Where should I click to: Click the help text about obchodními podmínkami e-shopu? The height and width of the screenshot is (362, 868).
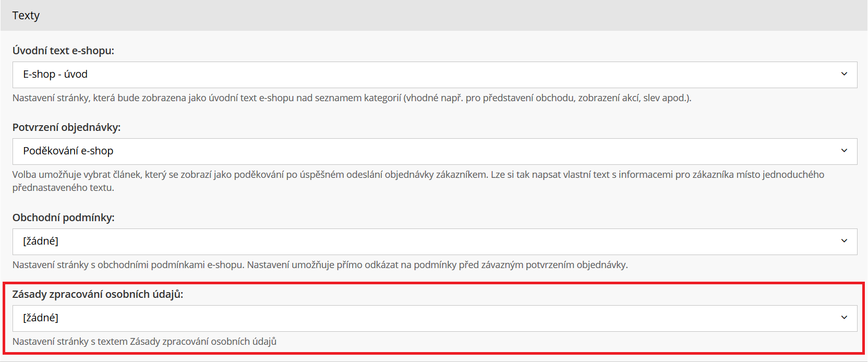click(320, 265)
